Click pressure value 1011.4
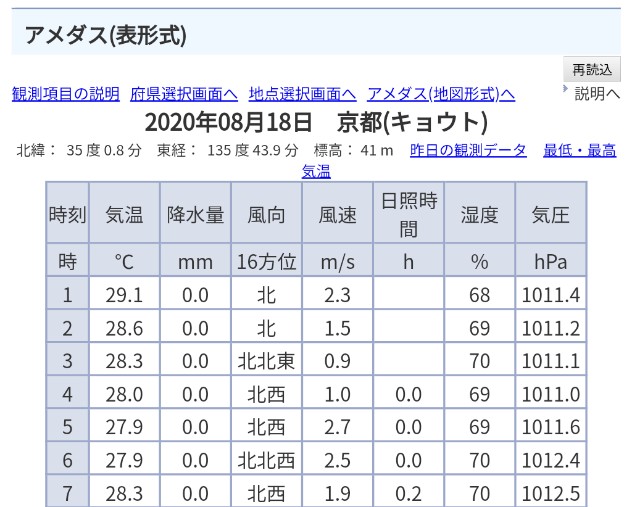Screen dimensions: 640x507 pos(551,294)
